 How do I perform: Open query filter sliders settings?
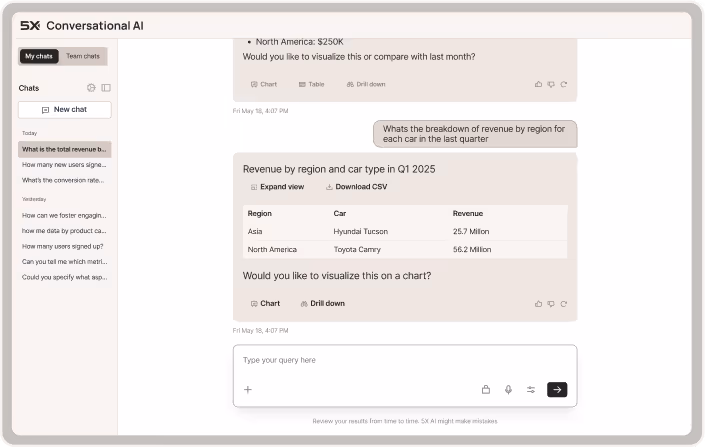click(531, 390)
